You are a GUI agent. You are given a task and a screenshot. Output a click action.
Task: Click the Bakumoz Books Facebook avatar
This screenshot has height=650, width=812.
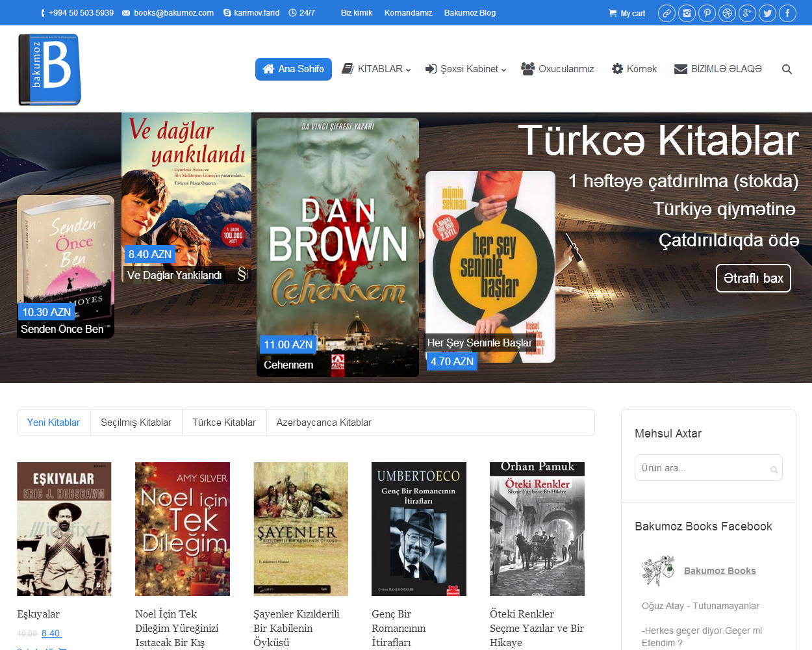click(659, 571)
